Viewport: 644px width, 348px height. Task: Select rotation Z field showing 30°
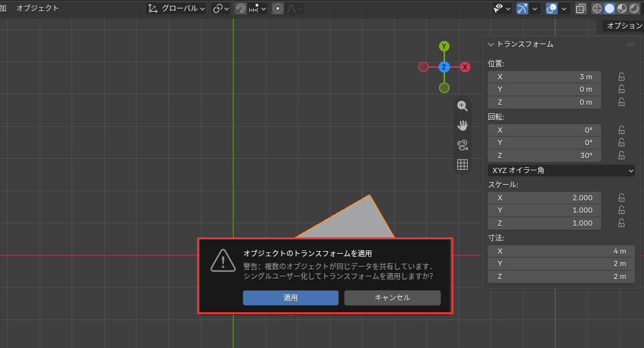pos(544,155)
